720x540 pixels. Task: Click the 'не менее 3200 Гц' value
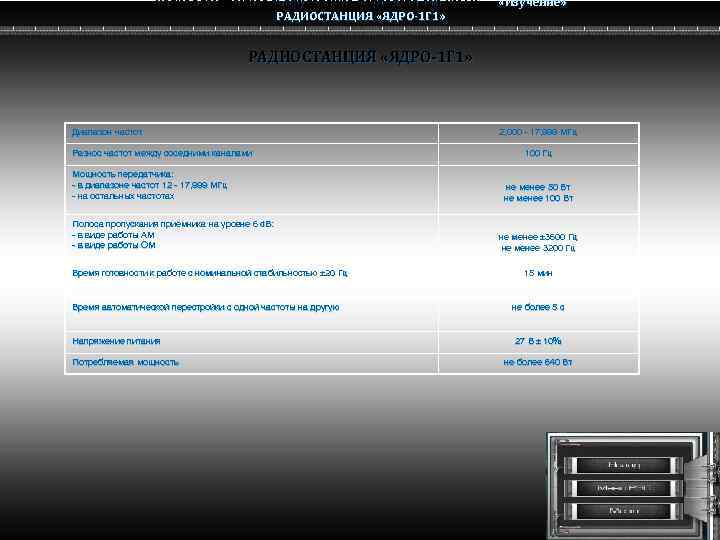[538, 248]
